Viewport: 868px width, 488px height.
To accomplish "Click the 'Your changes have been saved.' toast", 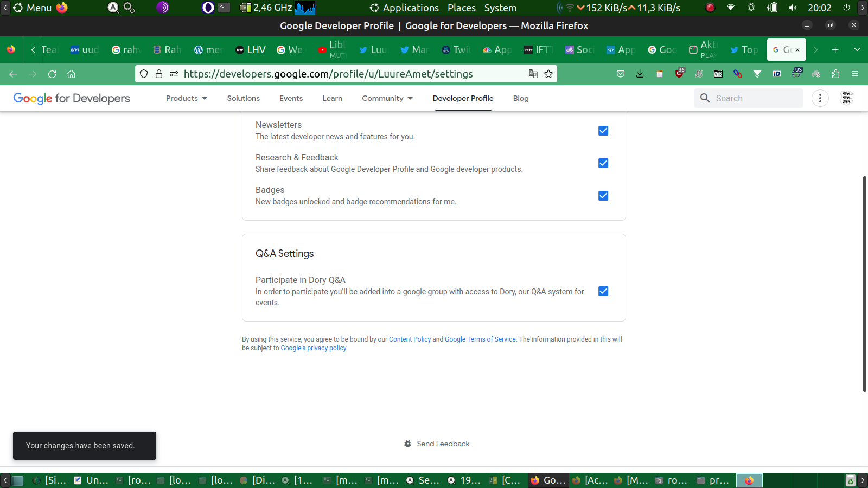I will [x=85, y=446].
